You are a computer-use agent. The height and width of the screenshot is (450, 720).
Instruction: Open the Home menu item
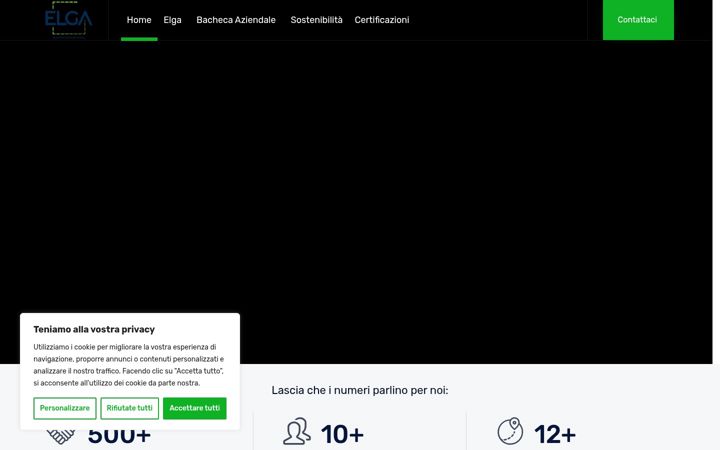point(139,20)
